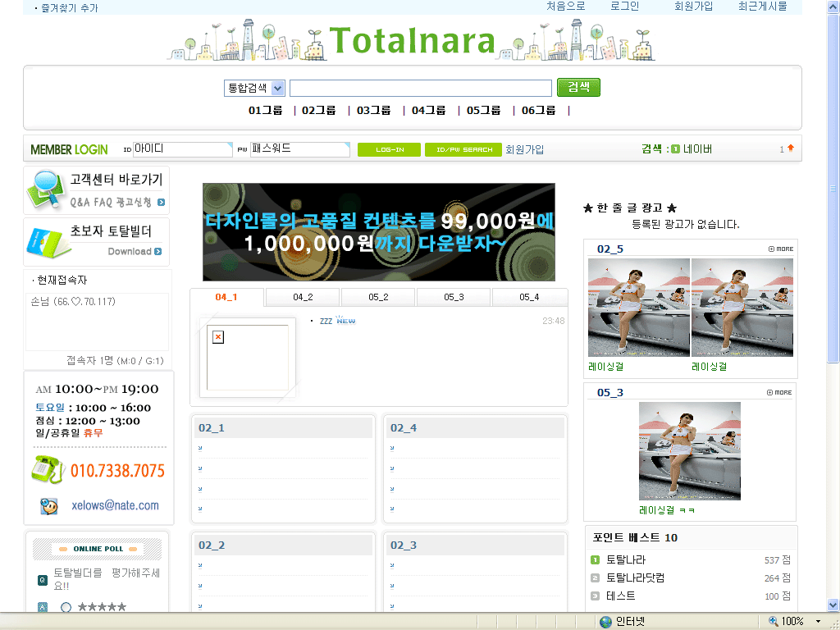Viewport: 840px width, 630px height.
Task: Click the main search text field
Action: pos(421,88)
